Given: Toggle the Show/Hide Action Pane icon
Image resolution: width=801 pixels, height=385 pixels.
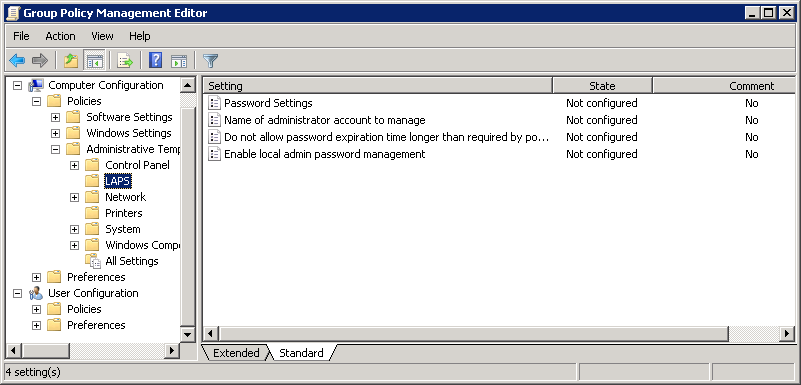Looking at the screenshot, I should pos(179,61).
